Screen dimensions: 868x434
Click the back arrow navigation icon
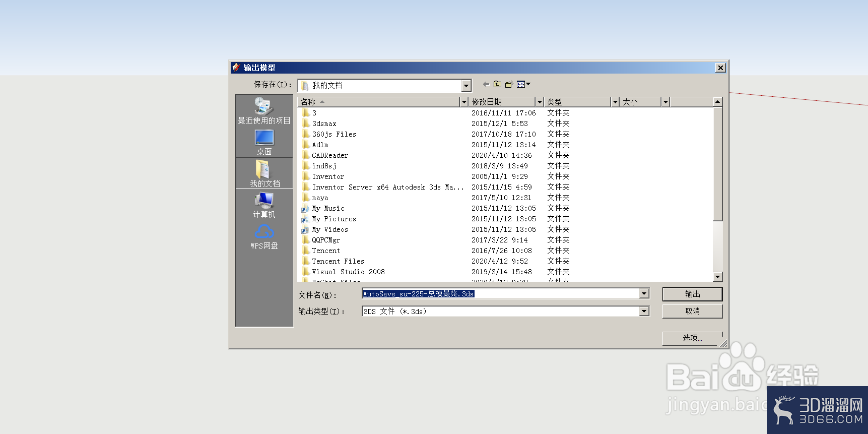coord(486,84)
